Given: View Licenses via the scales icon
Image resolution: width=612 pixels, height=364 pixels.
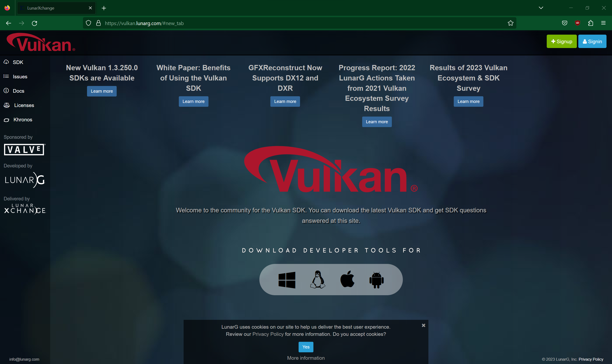Looking at the screenshot, I should pyautogui.click(x=24, y=105).
